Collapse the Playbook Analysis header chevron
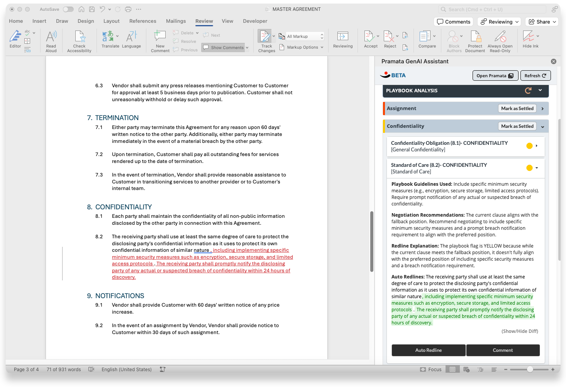Screen dimensions: 566x392 click(540, 90)
